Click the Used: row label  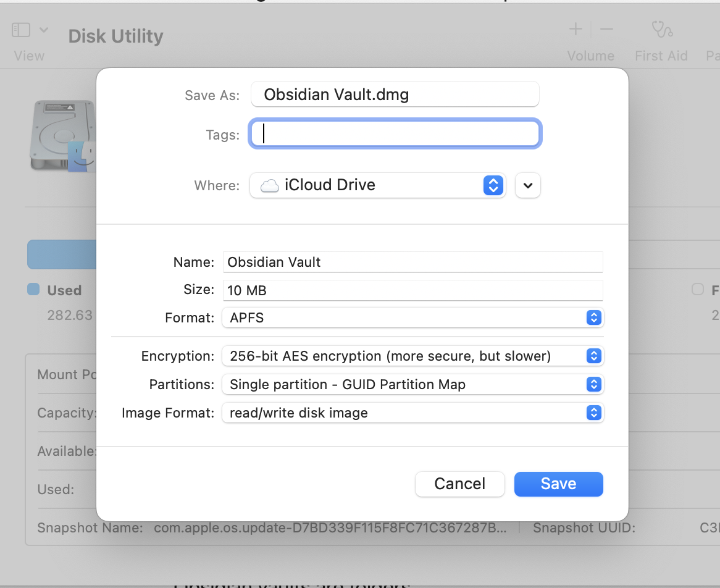tap(56, 489)
